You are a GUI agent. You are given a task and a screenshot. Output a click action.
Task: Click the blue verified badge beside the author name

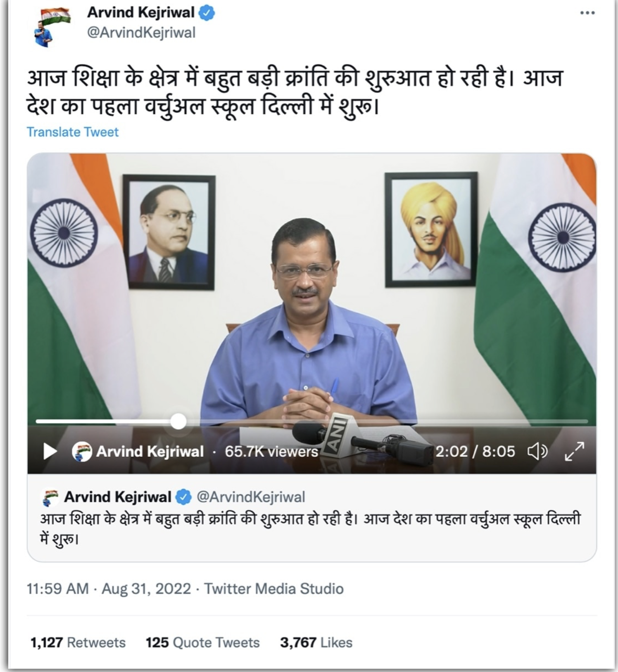[x=207, y=13]
